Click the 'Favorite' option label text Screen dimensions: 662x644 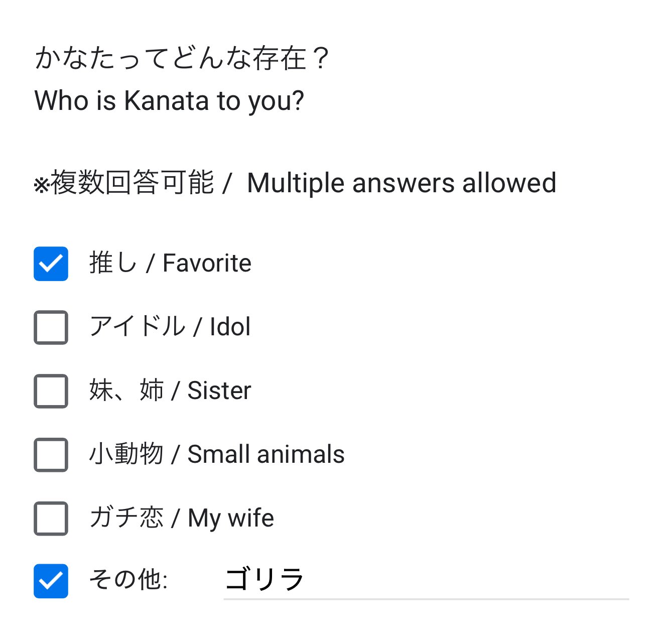click(207, 263)
